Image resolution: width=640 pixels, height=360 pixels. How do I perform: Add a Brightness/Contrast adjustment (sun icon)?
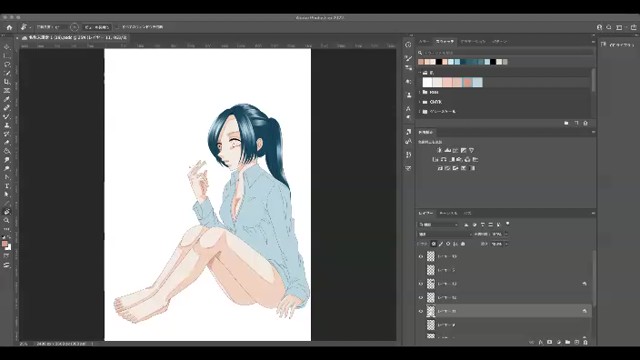tap(440, 150)
